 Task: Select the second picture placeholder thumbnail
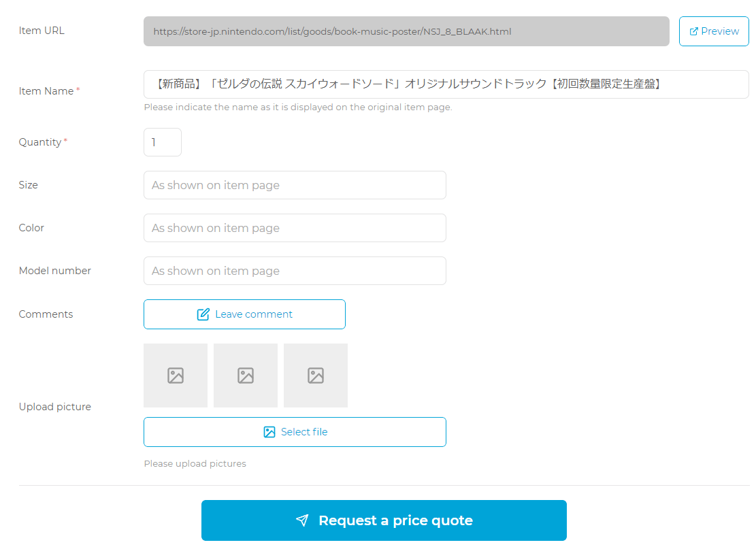point(246,376)
